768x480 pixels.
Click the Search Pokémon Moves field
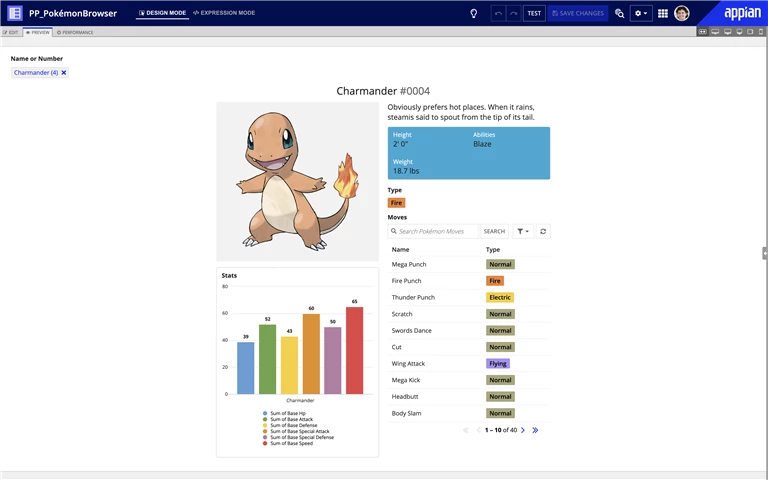pos(433,231)
